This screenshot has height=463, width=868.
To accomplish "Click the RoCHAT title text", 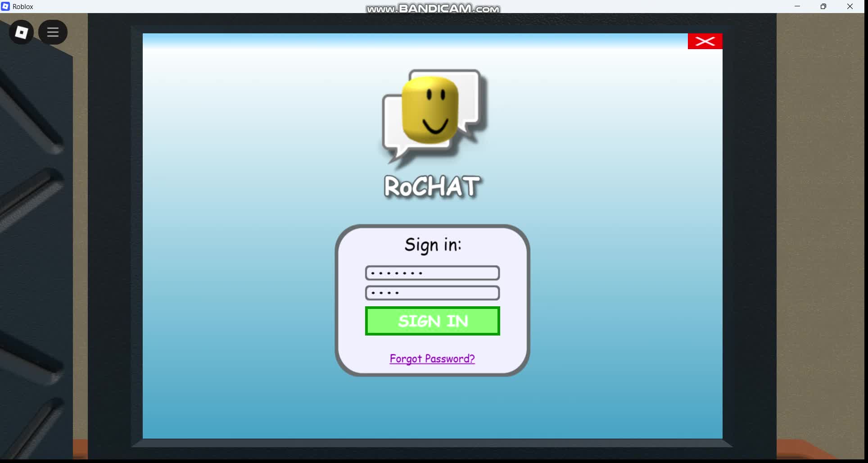I will point(432,186).
